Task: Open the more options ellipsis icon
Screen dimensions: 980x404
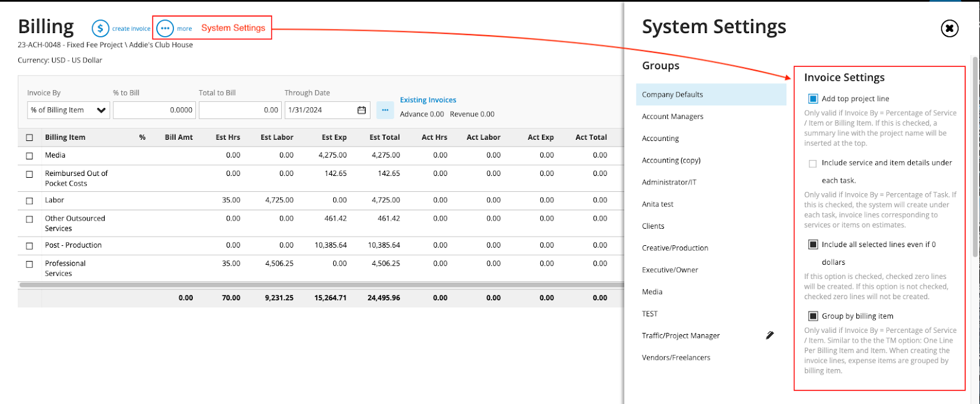Action: [x=165, y=28]
